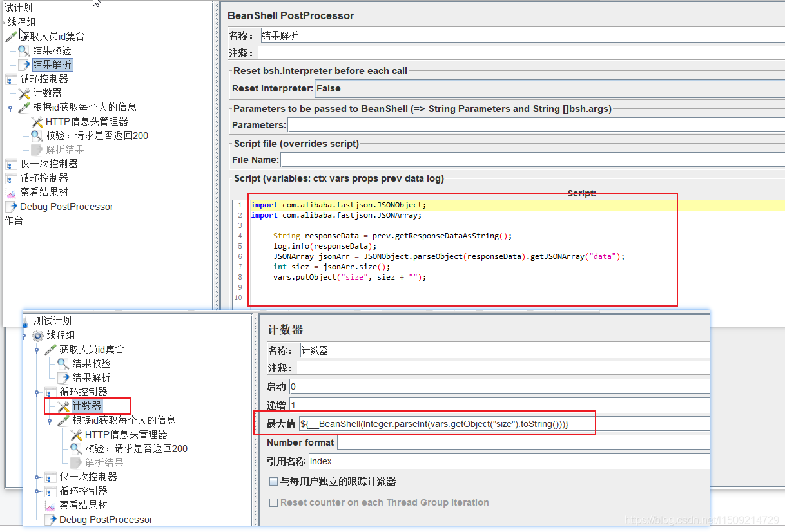Viewport: 785px width, 532px height.
Task: Click the 获取人员id集合 sampler icon in BeanShell window tree
Action: point(11,36)
